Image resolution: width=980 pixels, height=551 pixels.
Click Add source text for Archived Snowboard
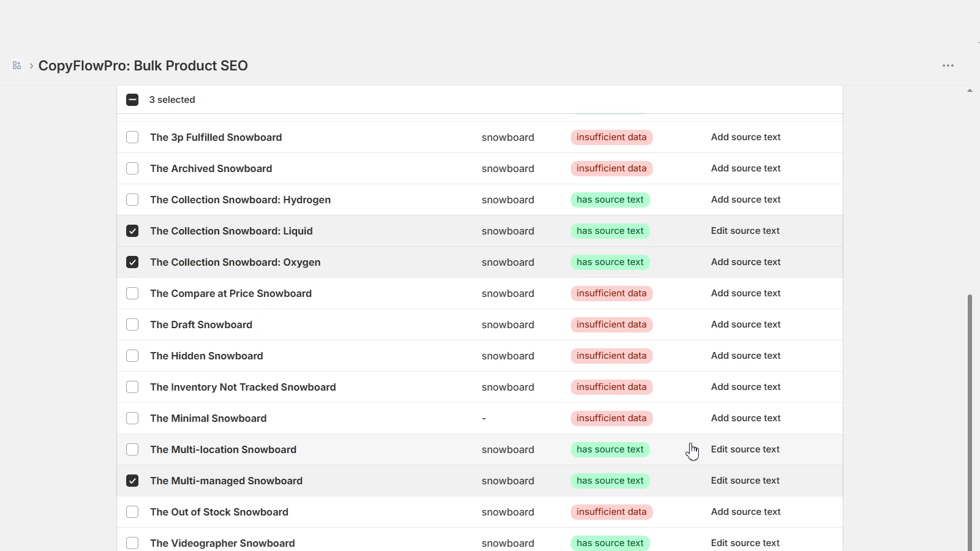[x=745, y=168]
